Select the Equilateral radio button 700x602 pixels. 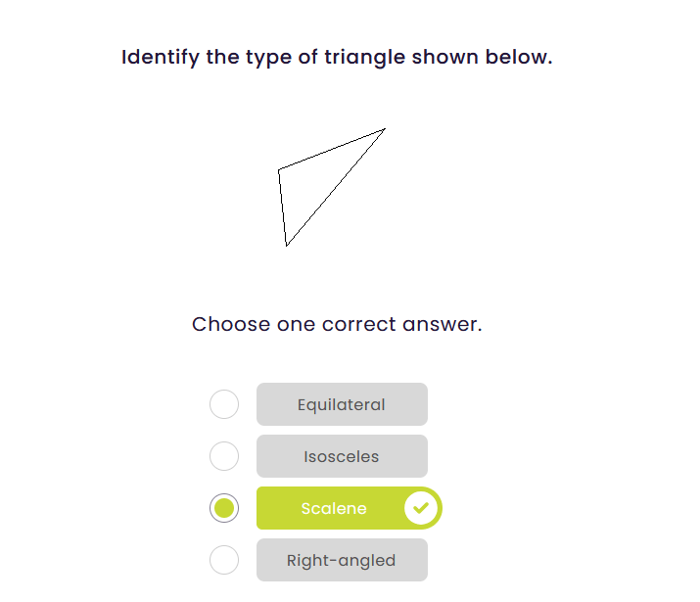[x=224, y=404]
